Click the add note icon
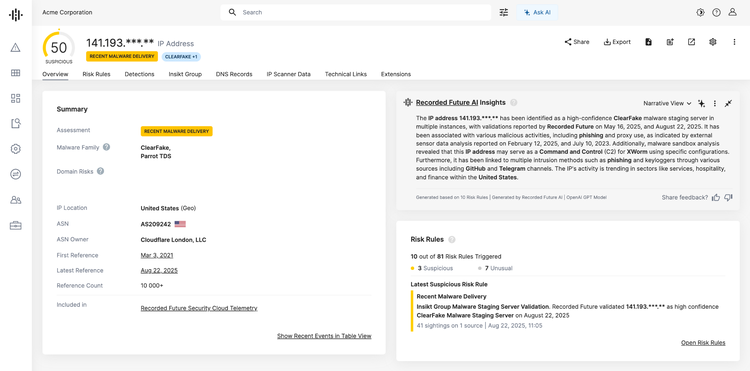The width and height of the screenshot is (750, 371). (670, 42)
